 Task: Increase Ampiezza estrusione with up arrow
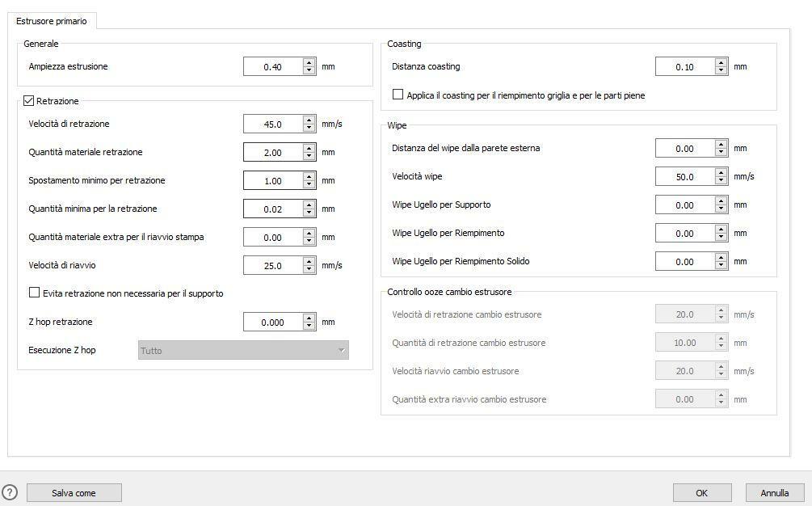pyautogui.click(x=309, y=63)
